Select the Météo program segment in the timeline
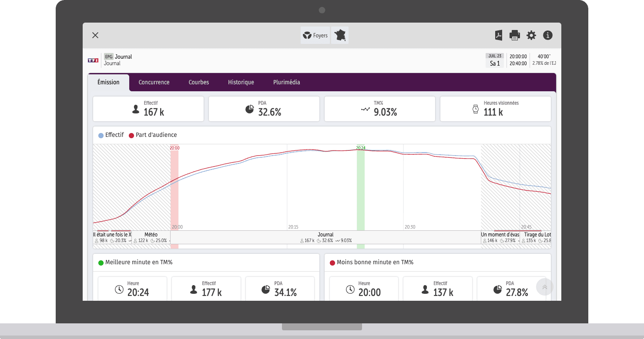The height and width of the screenshot is (339, 644). tap(151, 237)
